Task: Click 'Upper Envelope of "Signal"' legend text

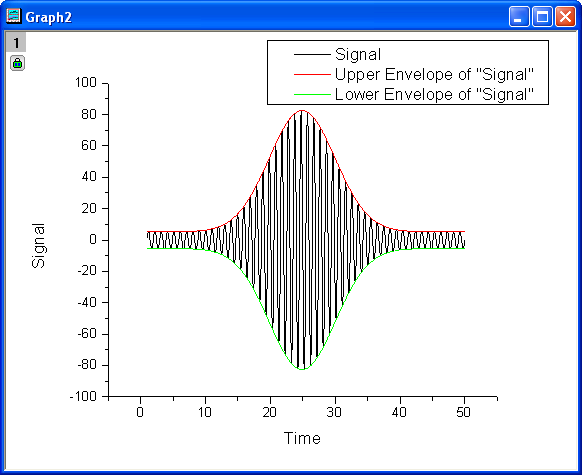Action: pos(434,75)
